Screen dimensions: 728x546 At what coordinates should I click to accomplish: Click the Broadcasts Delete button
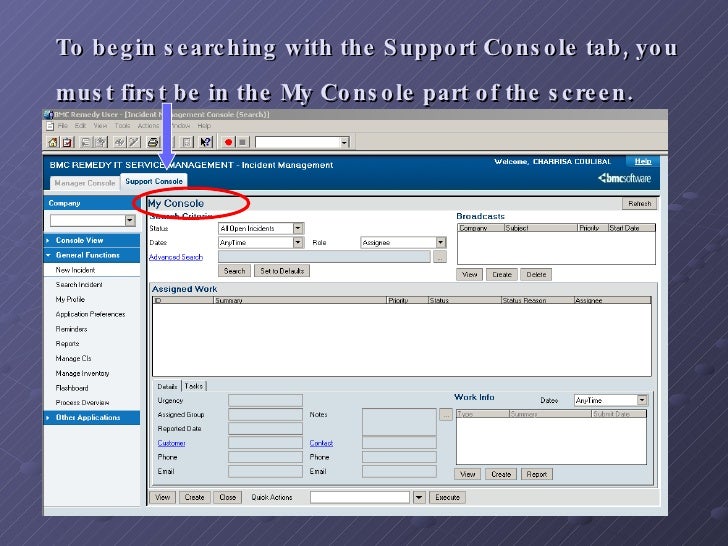click(x=536, y=274)
